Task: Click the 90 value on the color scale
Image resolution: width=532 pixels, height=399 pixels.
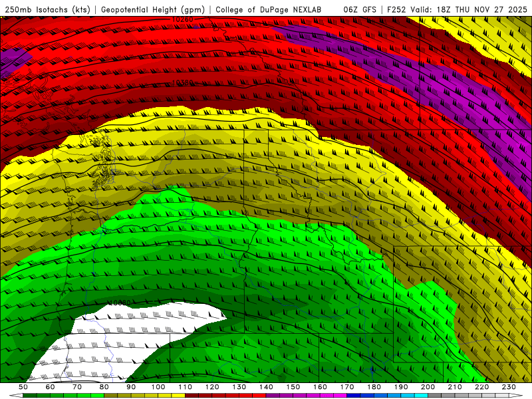Action: (x=131, y=387)
